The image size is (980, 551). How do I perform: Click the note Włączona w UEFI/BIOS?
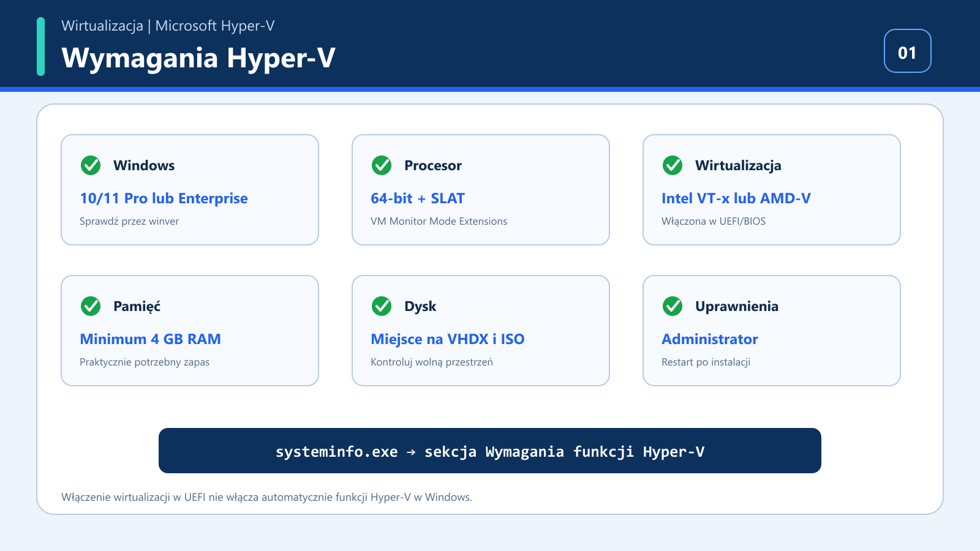coord(714,221)
